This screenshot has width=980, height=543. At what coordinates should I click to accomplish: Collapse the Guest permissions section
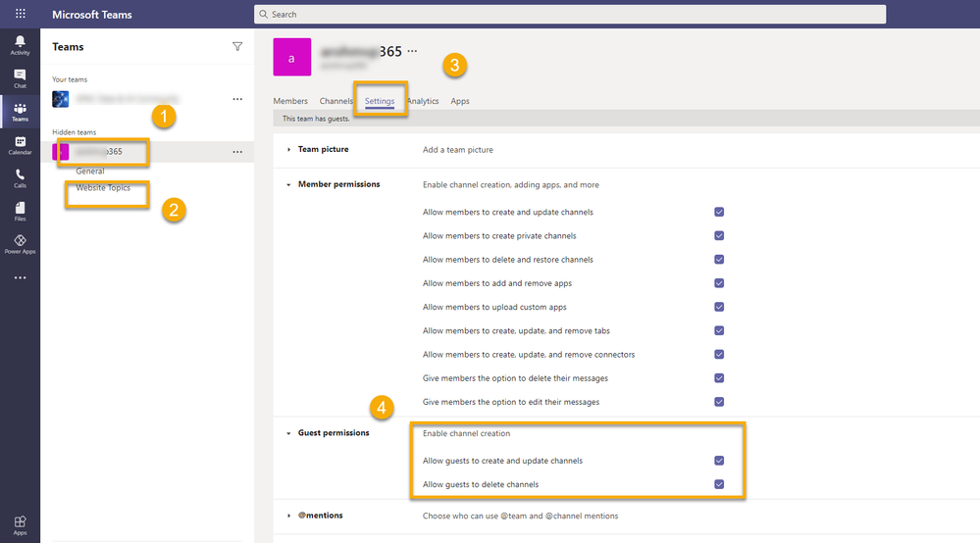[288, 433]
